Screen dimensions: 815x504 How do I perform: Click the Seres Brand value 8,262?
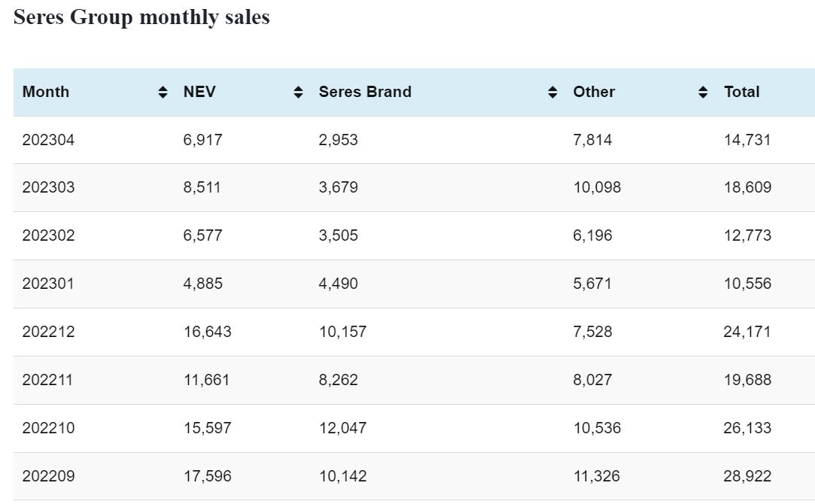pos(338,380)
